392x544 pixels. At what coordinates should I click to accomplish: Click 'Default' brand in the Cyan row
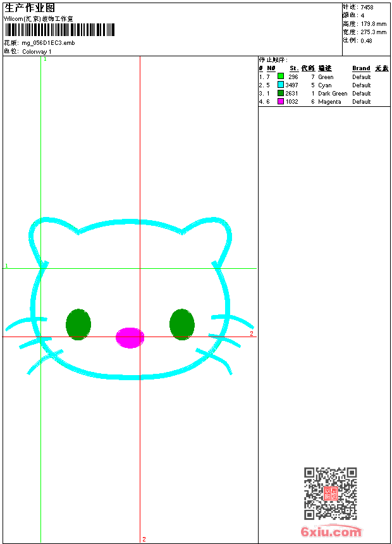click(x=362, y=85)
